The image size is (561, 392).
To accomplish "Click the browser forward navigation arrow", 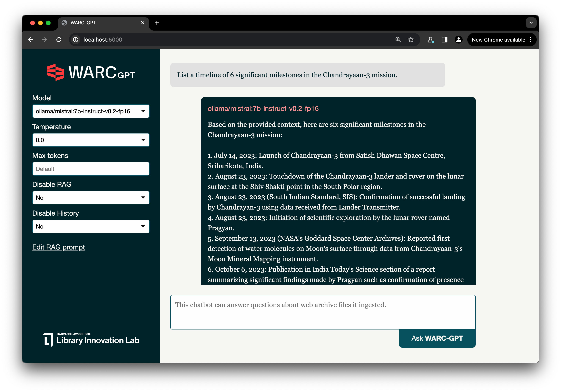I will (x=45, y=40).
